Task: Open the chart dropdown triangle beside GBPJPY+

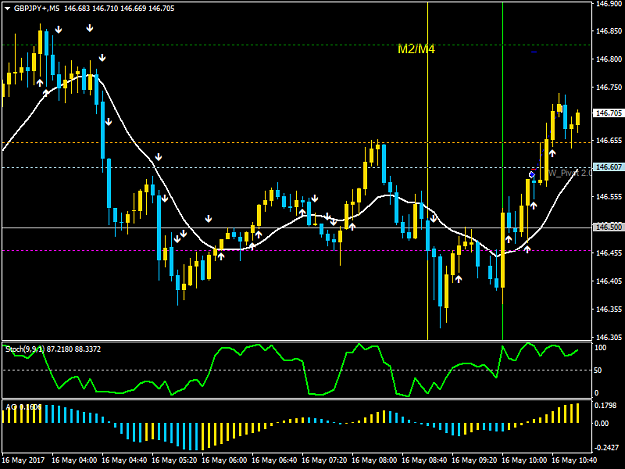Action: [x=7, y=8]
